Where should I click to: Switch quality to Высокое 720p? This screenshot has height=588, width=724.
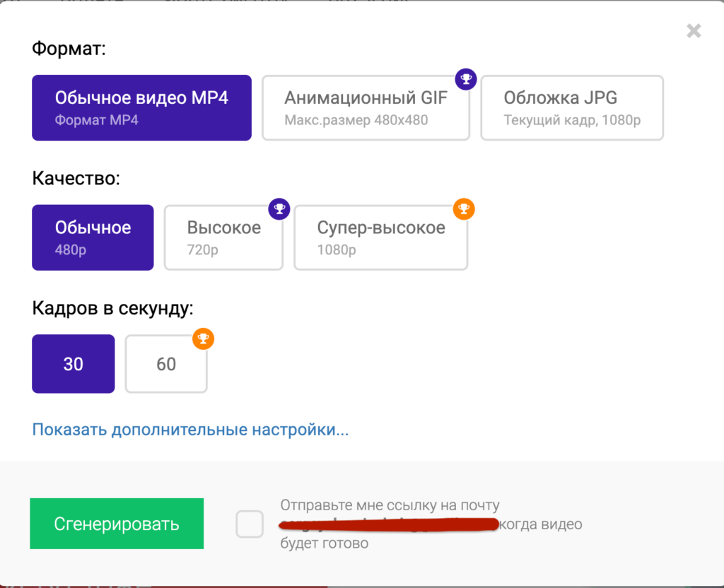223,237
